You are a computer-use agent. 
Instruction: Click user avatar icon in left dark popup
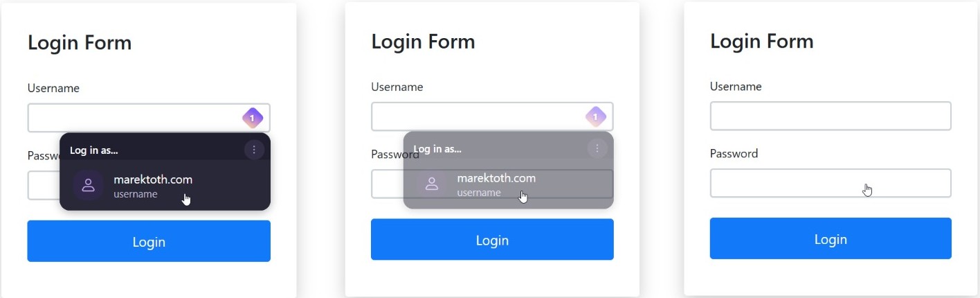coord(89,186)
